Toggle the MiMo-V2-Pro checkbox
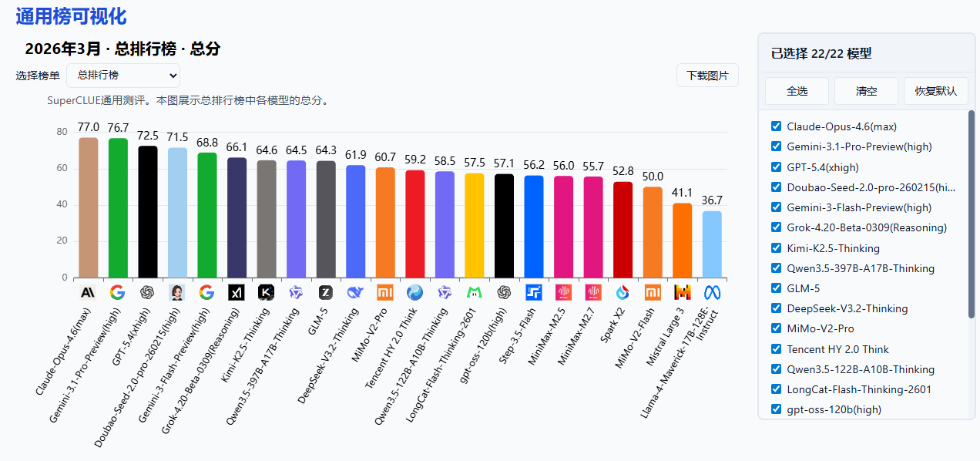Image resolution: width=980 pixels, height=461 pixels. pos(777,328)
